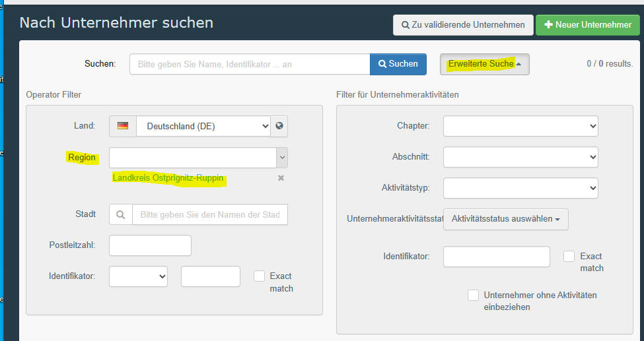The height and width of the screenshot is (341, 644).
Task: Open the Chapter dropdown
Action: coord(520,126)
